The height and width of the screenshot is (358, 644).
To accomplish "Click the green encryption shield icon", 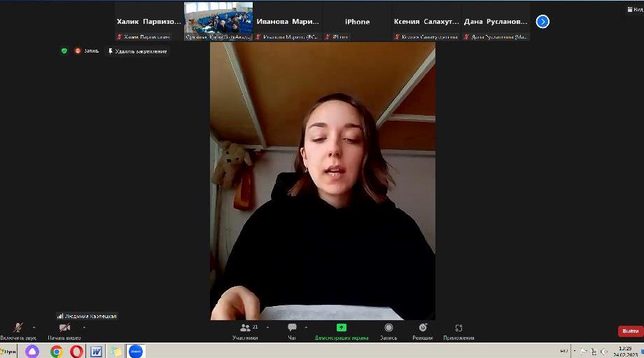I will (x=64, y=51).
